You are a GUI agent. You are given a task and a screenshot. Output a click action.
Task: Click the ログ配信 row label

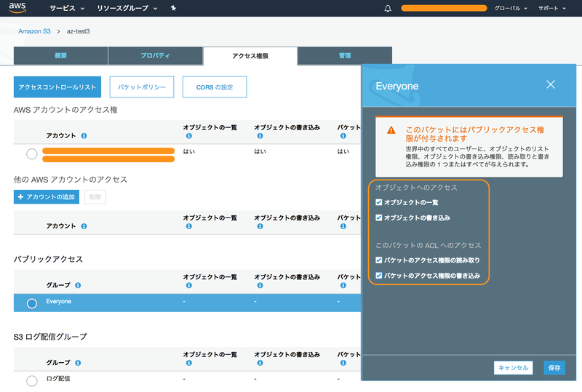(58, 379)
